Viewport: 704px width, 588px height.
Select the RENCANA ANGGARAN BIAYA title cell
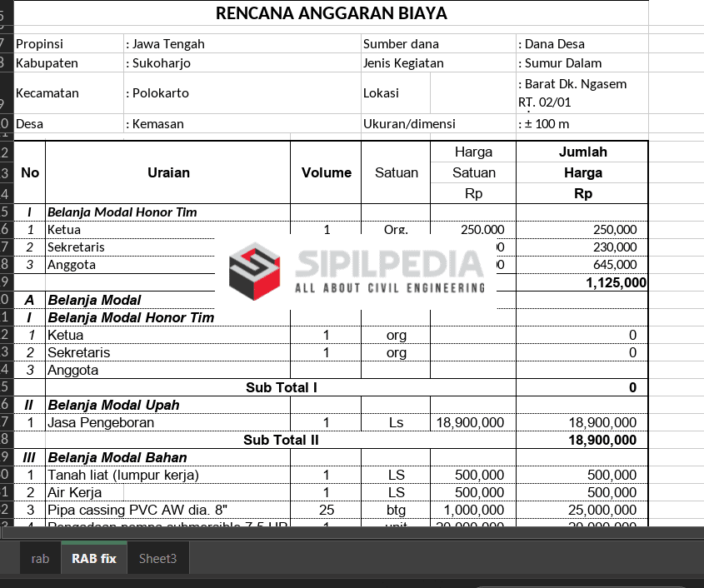(x=331, y=13)
